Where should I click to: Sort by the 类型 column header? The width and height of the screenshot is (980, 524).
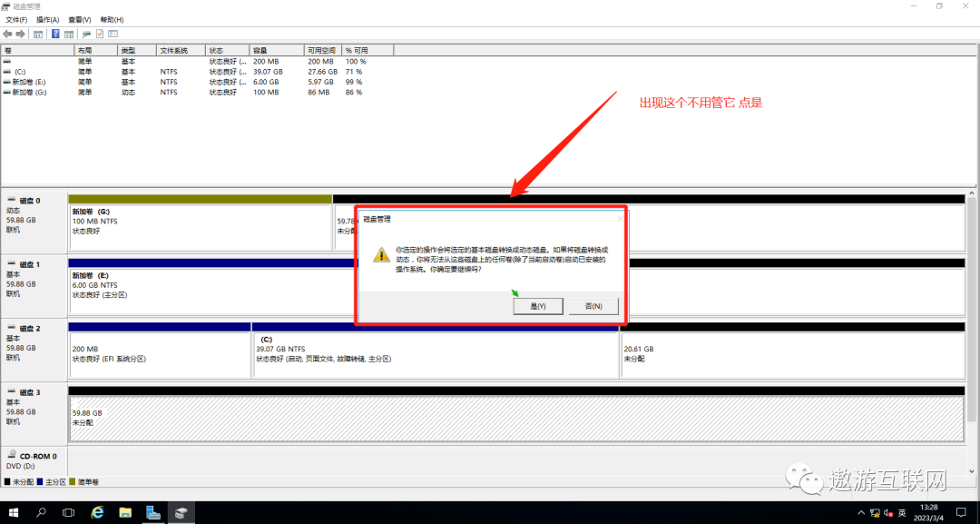pyautogui.click(x=136, y=50)
